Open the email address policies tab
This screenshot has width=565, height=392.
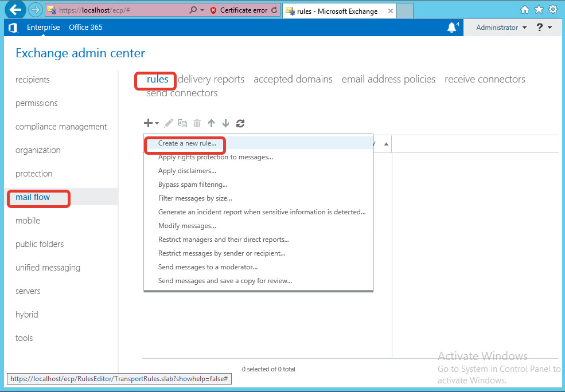[x=388, y=79]
